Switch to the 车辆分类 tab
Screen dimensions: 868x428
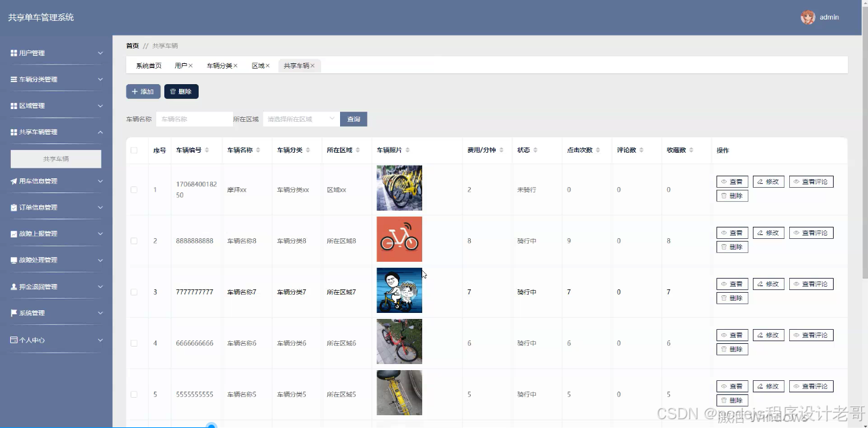(219, 66)
